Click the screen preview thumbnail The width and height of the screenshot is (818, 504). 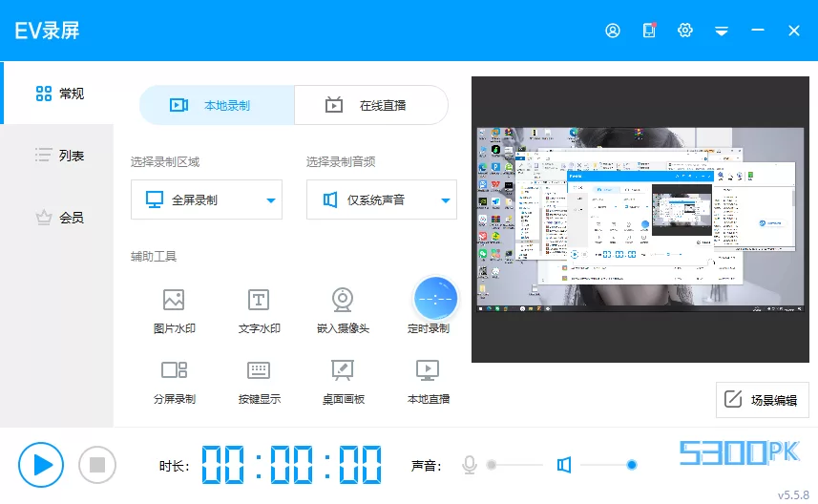coord(640,220)
